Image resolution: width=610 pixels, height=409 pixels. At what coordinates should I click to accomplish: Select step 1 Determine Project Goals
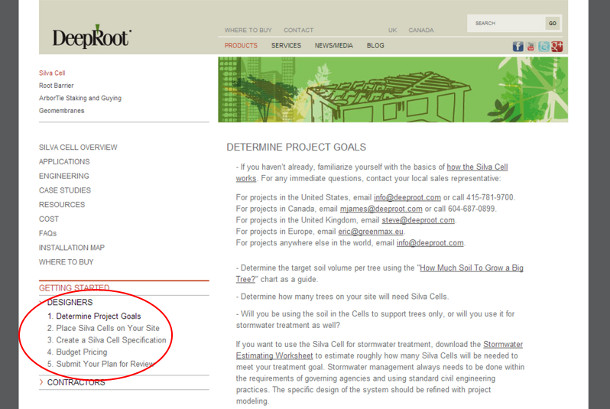point(94,316)
